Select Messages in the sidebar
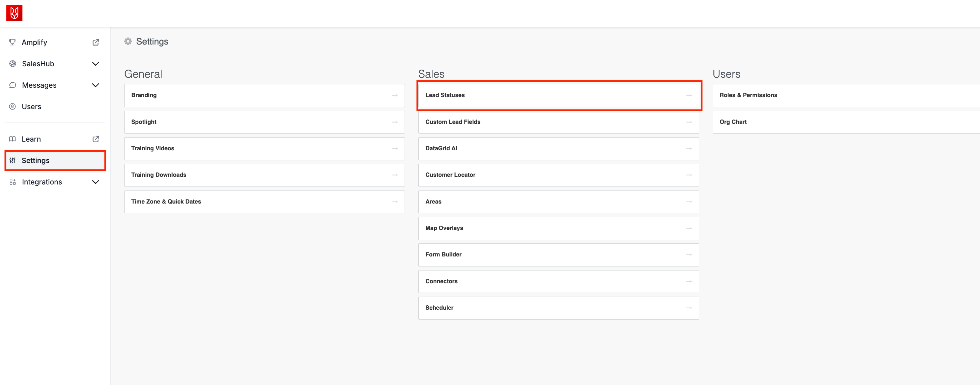 click(55, 85)
